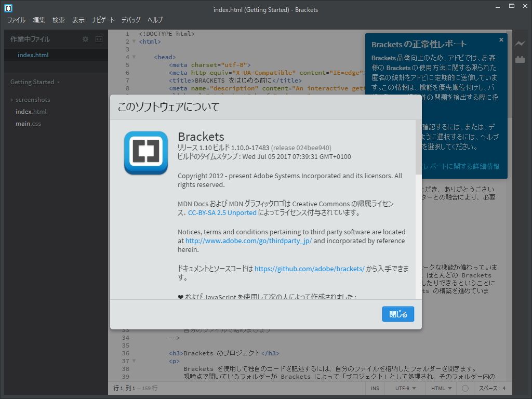Close the Brackets 正常性レポート popup
Viewport: 532px width, 399px height.
click(501, 39)
